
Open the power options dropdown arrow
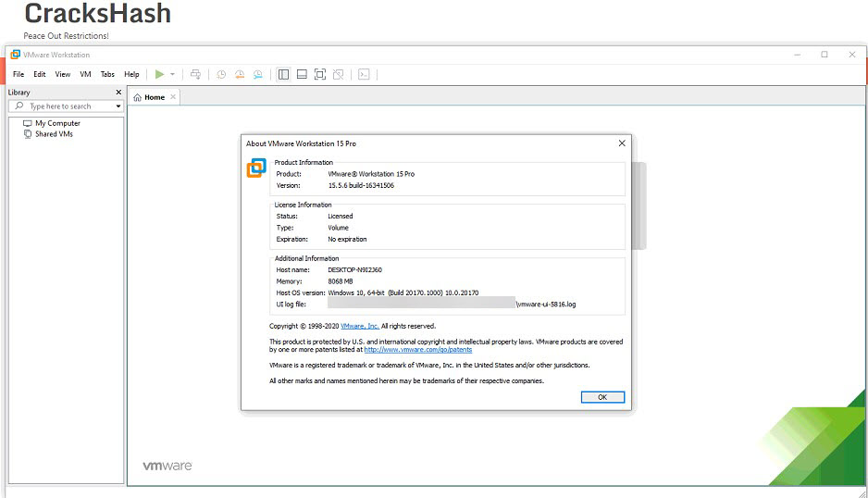172,74
